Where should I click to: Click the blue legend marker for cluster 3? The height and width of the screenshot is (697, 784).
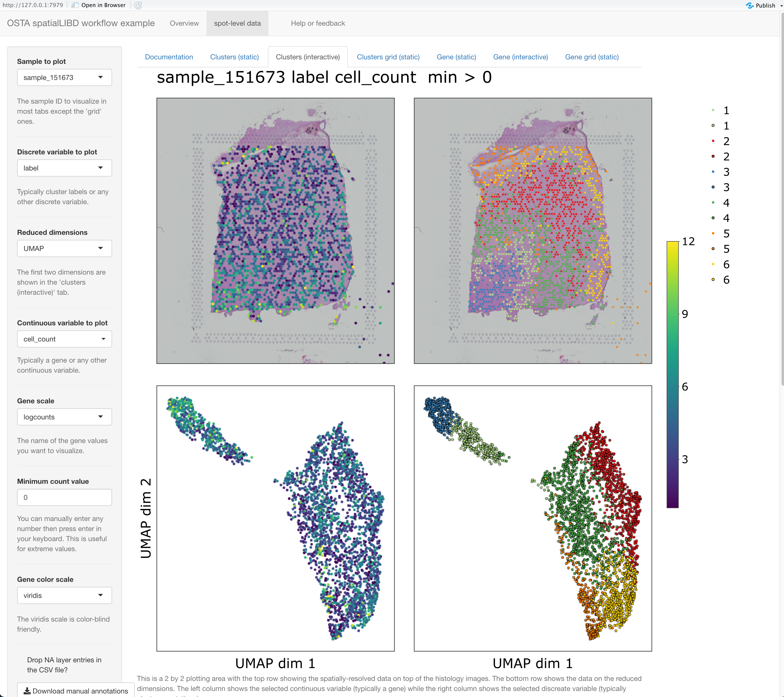[713, 171]
